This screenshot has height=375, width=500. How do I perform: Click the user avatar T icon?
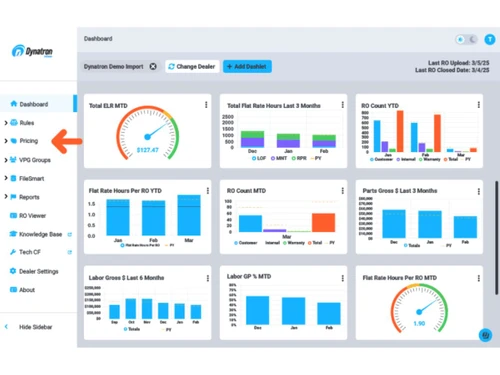click(490, 40)
